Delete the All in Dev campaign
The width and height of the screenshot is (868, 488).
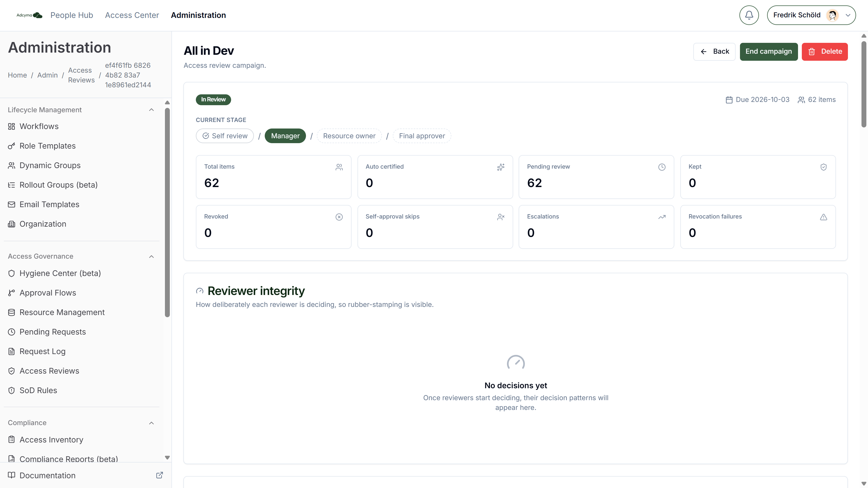(x=824, y=52)
